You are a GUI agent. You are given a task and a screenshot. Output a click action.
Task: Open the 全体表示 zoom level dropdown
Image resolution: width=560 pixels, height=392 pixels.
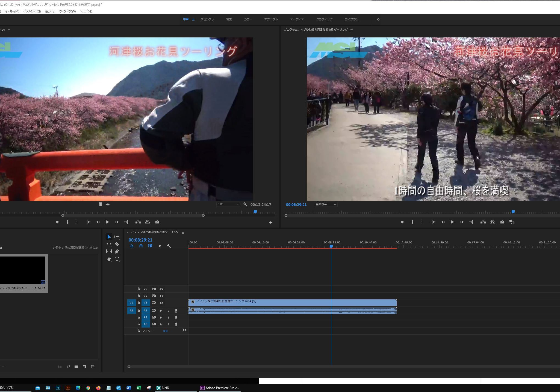pos(326,204)
